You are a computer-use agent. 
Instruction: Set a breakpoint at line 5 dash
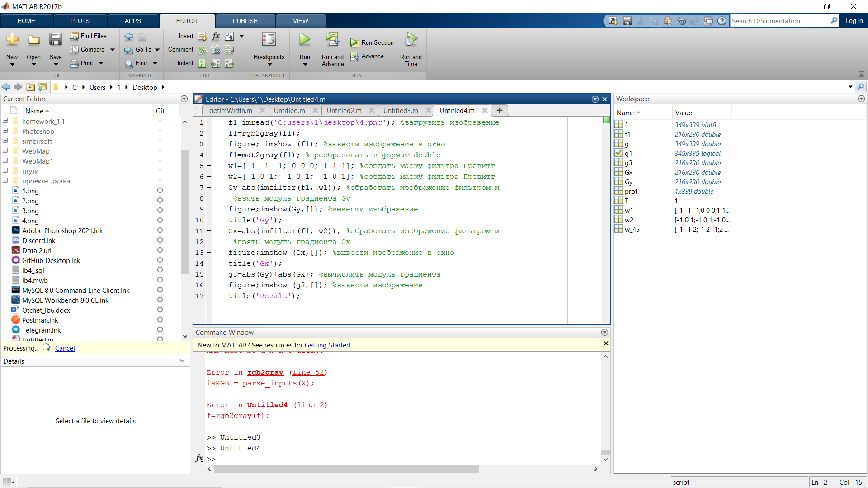click(x=209, y=166)
